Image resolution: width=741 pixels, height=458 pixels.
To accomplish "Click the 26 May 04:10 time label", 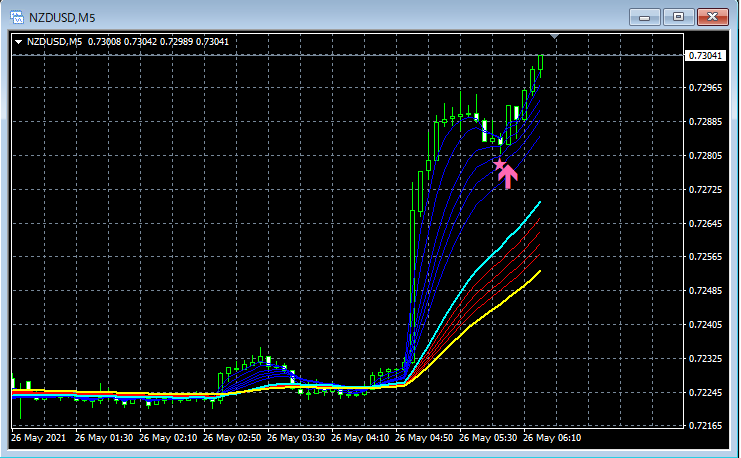I will pyautogui.click(x=360, y=438).
